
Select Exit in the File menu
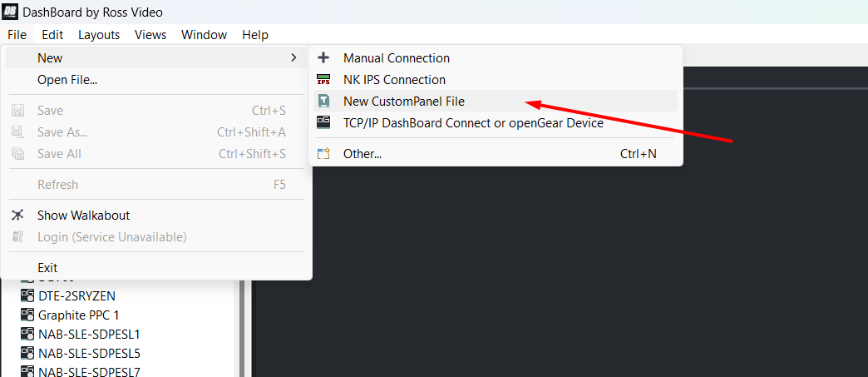pyautogui.click(x=47, y=268)
